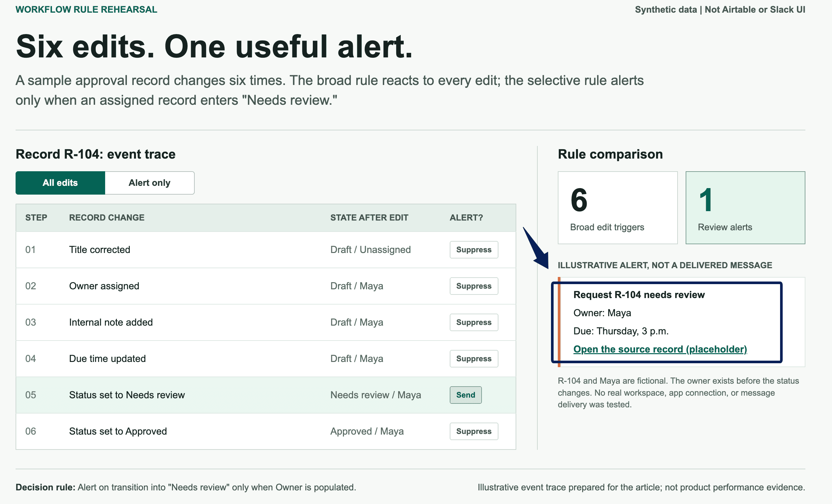Click the 'Owner assigned' cell
The width and height of the screenshot is (832, 504).
[x=104, y=286]
